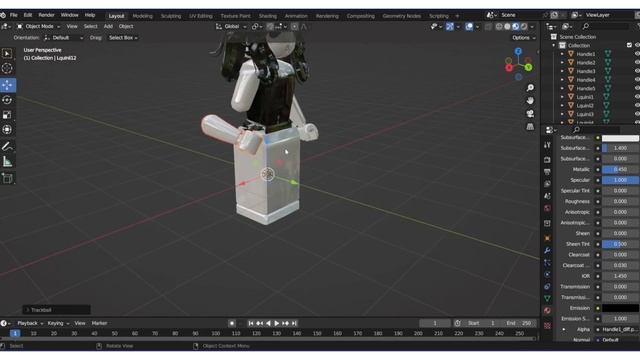Open Drag Select Box dropdown
Screen dimensions: 640x360
[122, 38]
